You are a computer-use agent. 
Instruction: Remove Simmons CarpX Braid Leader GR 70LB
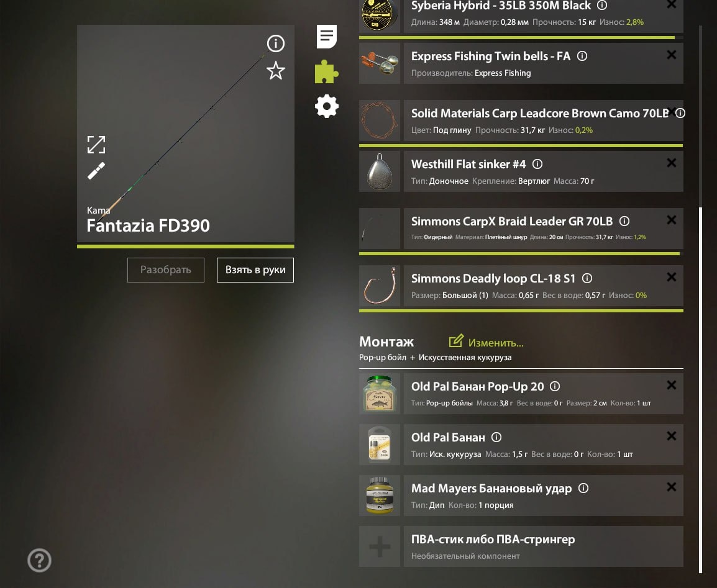tap(671, 220)
